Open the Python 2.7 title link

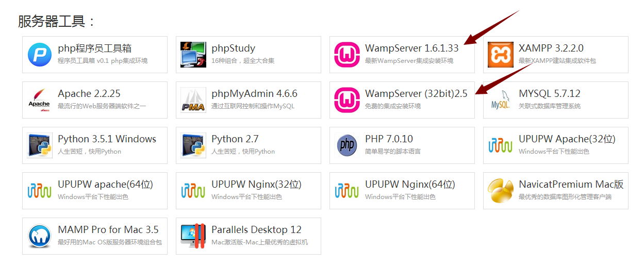click(235, 139)
